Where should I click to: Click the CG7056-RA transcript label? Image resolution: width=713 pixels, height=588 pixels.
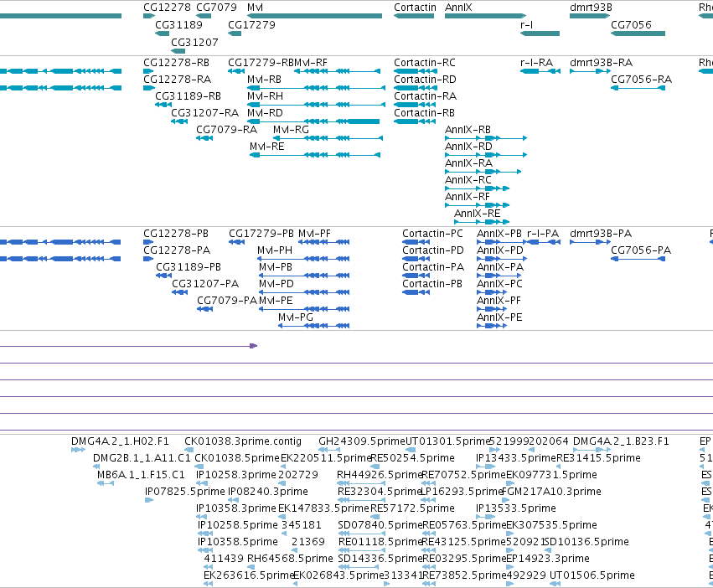point(641,79)
